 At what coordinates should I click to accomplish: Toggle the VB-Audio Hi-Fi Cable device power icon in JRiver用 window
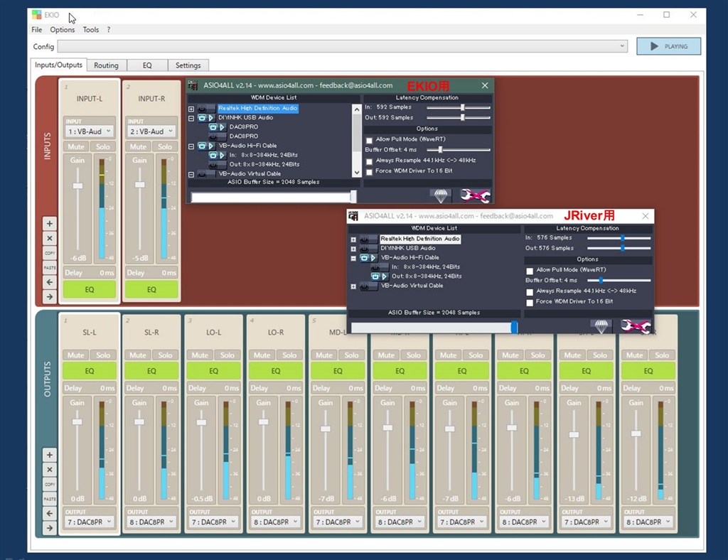365,258
